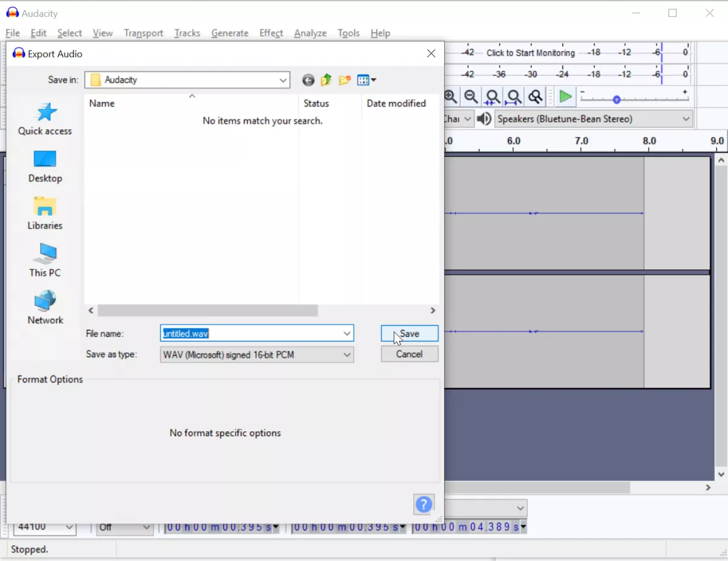
Task: Open the Tracks menu
Action: (x=187, y=33)
